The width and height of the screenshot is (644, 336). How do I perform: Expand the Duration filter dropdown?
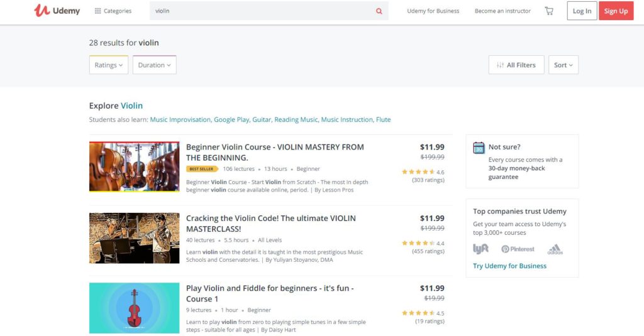tap(155, 65)
